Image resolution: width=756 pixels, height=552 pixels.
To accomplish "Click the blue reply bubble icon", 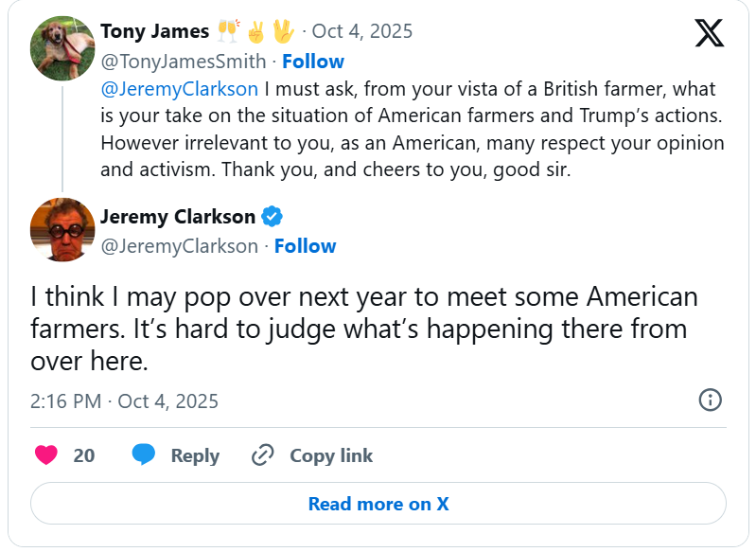I will pos(144,455).
